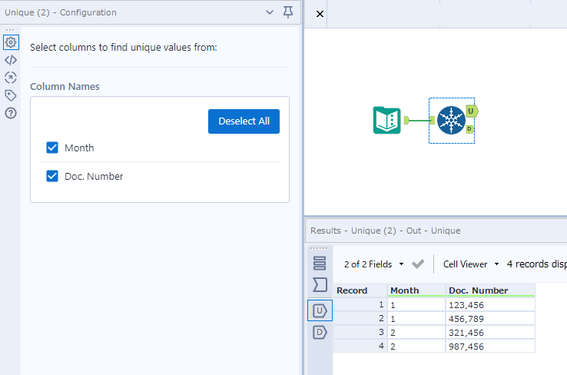Screen dimensions: 567x375
Task: Select the Month cell in record 2
Action: pyautogui.click(x=416, y=319)
